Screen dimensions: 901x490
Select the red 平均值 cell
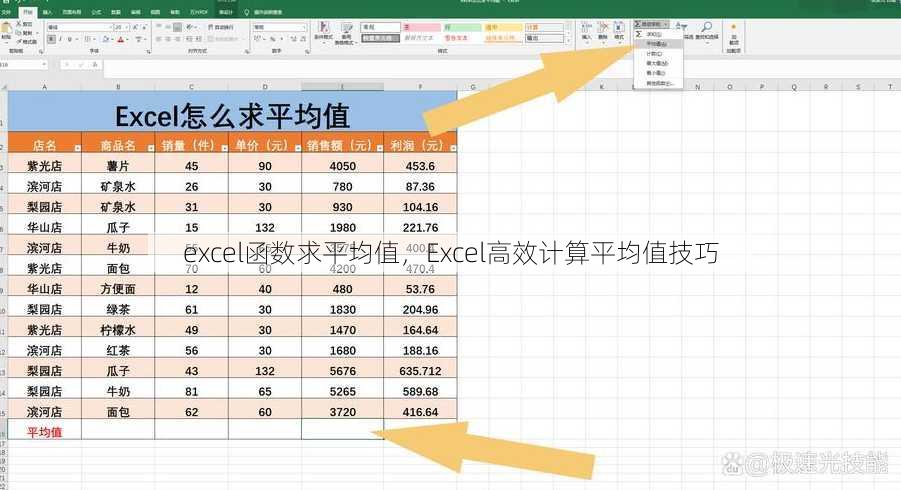(x=44, y=432)
